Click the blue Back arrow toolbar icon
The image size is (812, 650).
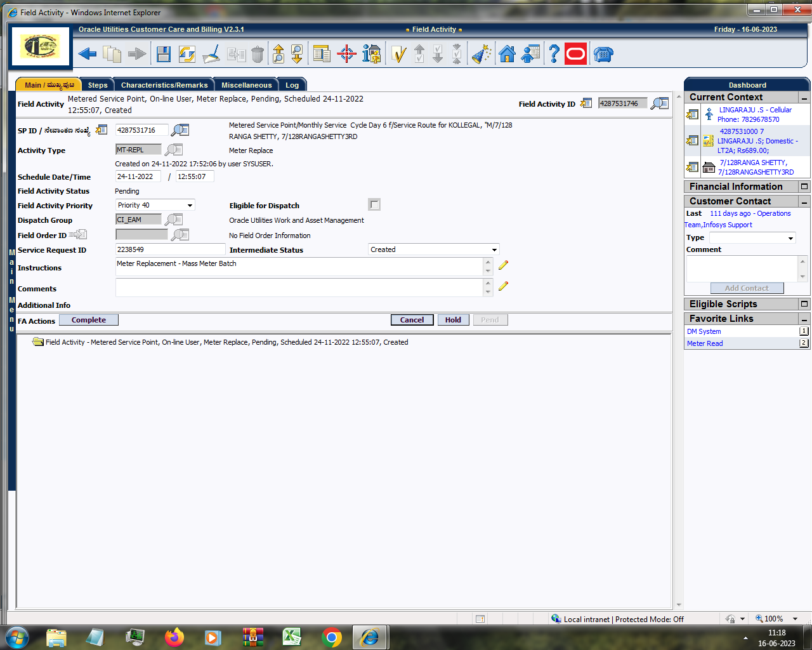point(88,55)
